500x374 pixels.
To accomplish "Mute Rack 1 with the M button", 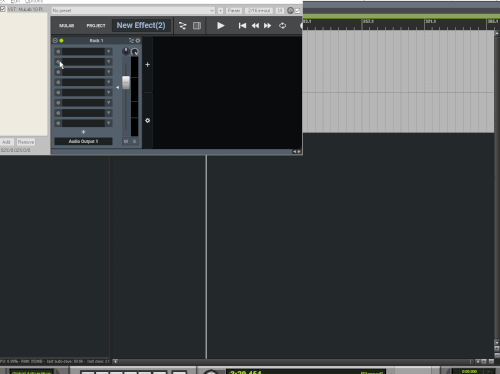I will (126, 141).
